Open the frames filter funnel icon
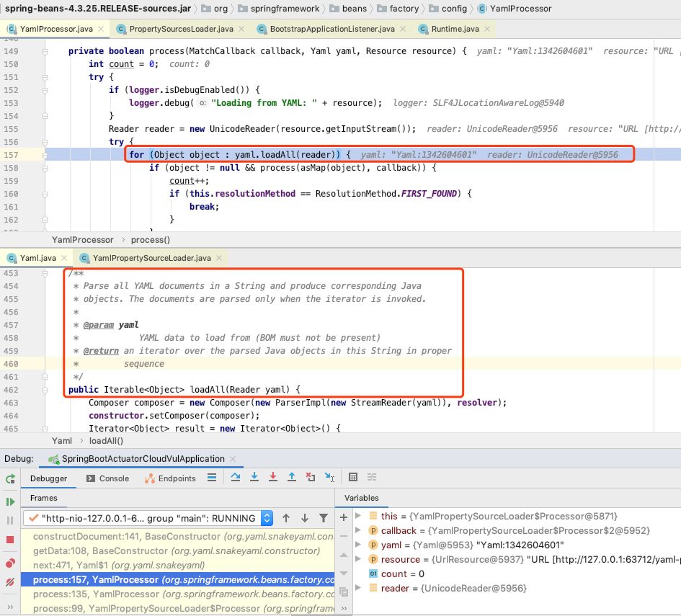 coord(323,517)
